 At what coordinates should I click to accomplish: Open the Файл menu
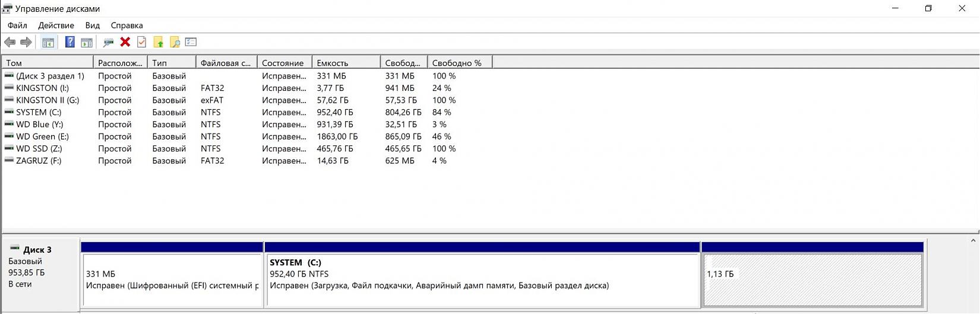point(17,26)
